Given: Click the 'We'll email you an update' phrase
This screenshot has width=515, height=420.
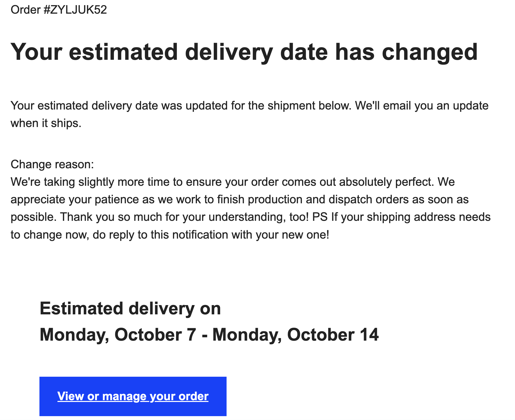Looking at the screenshot, I should 422,106.
